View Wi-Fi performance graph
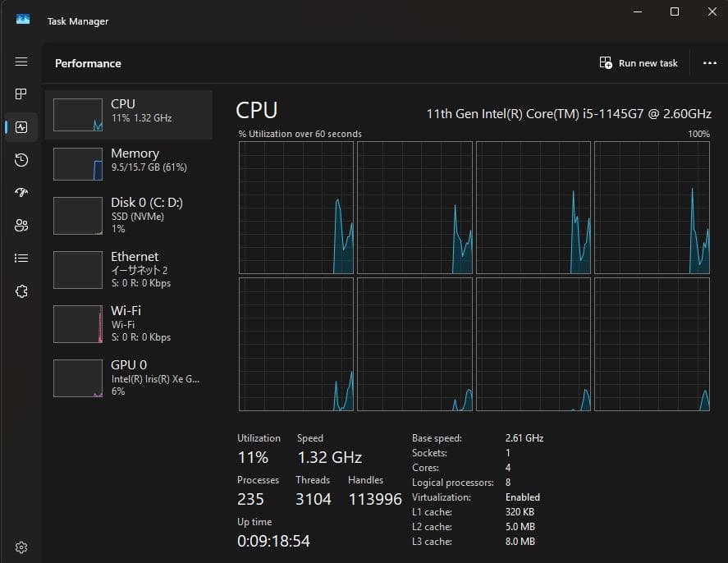The height and width of the screenshot is (563, 728). click(x=129, y=323)
